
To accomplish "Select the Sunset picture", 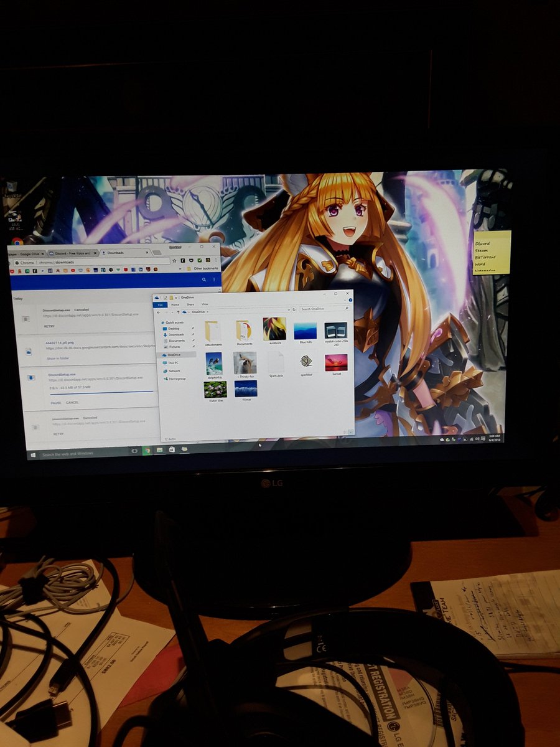I will [336, 364].
